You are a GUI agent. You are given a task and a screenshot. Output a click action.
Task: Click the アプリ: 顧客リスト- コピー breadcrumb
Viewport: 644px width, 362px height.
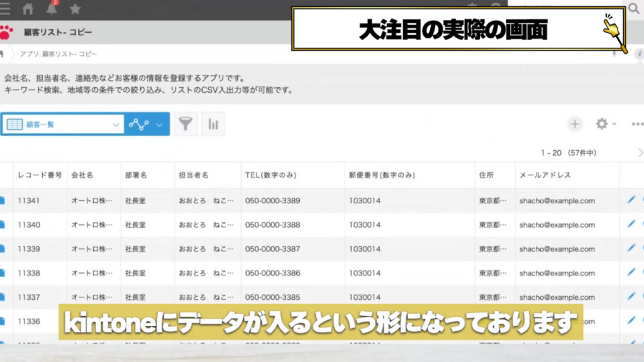(58, 54)
